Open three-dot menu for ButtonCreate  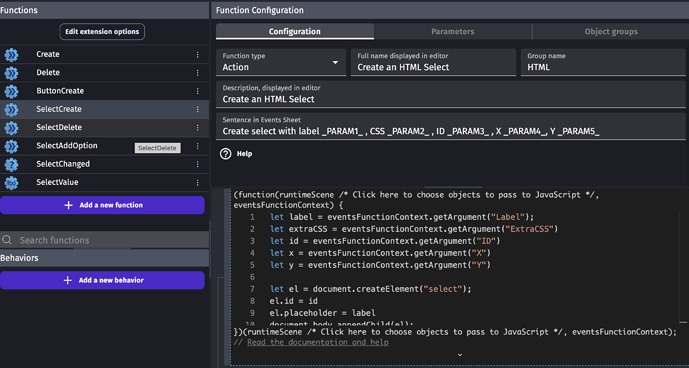(197, 91)
